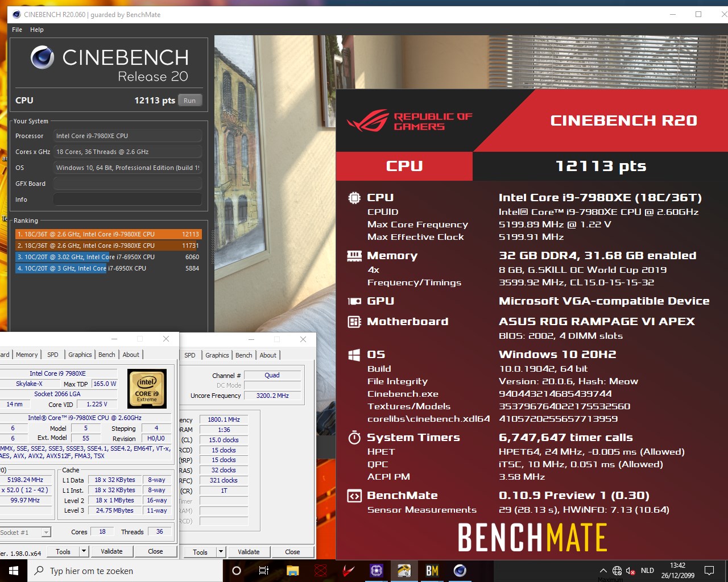Click the Cores x GHz field
Screen dimensions: 728x582
click(x=128, y=152)
